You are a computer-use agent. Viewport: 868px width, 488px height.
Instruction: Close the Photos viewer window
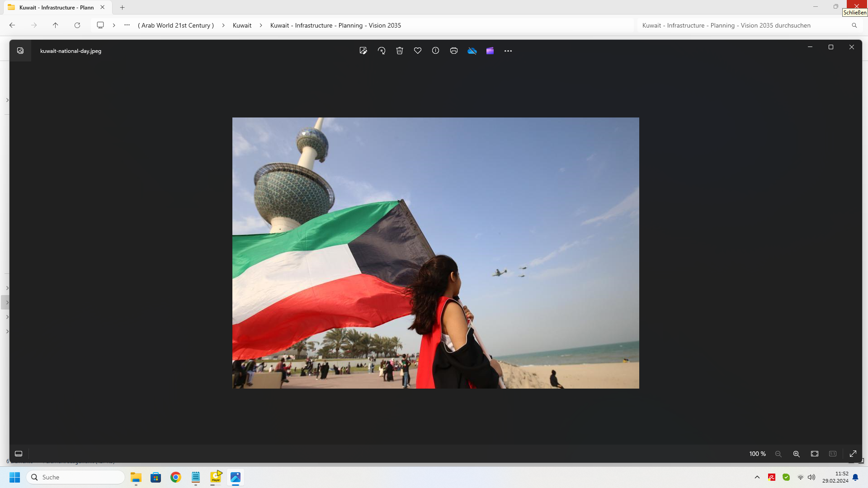tap(852, 47)
